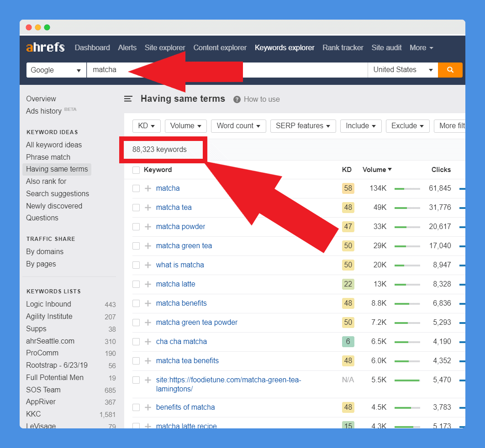This screenshot has width=485, height=448.
Task: Open the More filters button
Action: (449, 126)
